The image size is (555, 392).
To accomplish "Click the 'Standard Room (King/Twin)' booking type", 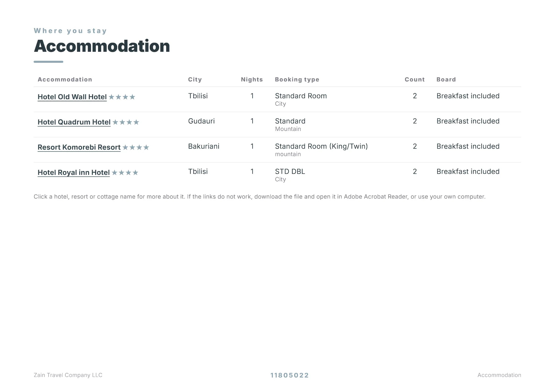I will (x=321, y=146).
